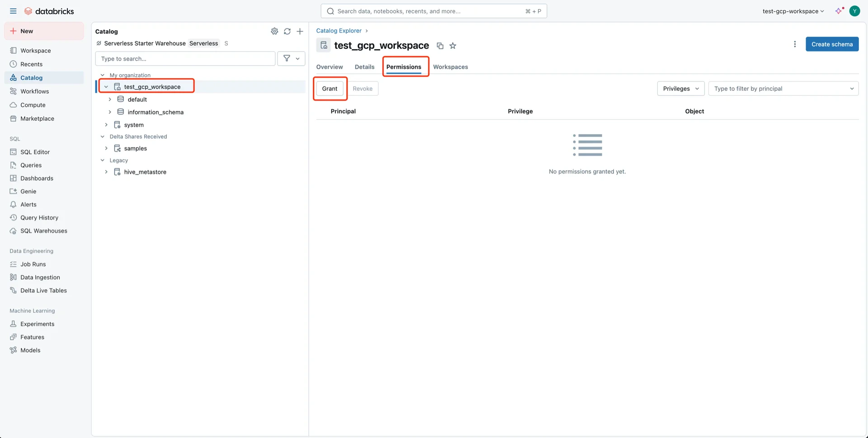Open Alerts in the sidebar
Image resolution: width=868 pixels, height=438 pixels.
pyautogui.click(x=44, y=204)
